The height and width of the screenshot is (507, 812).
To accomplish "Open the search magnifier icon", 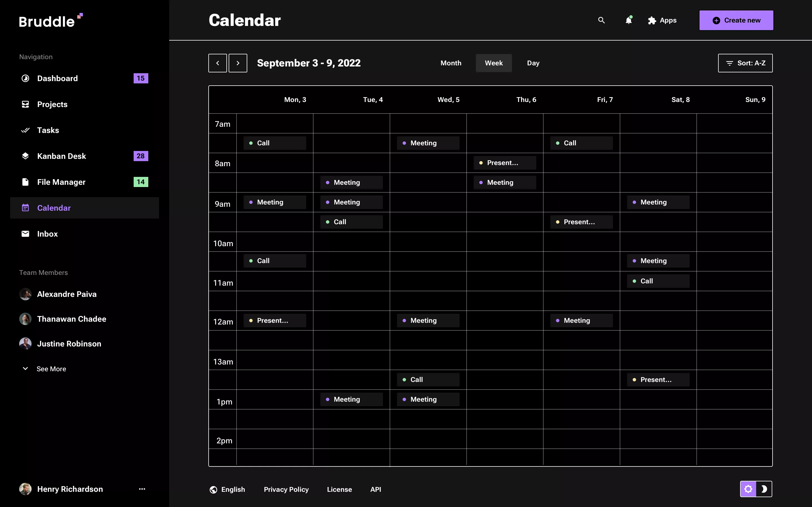I will point(601,20).
